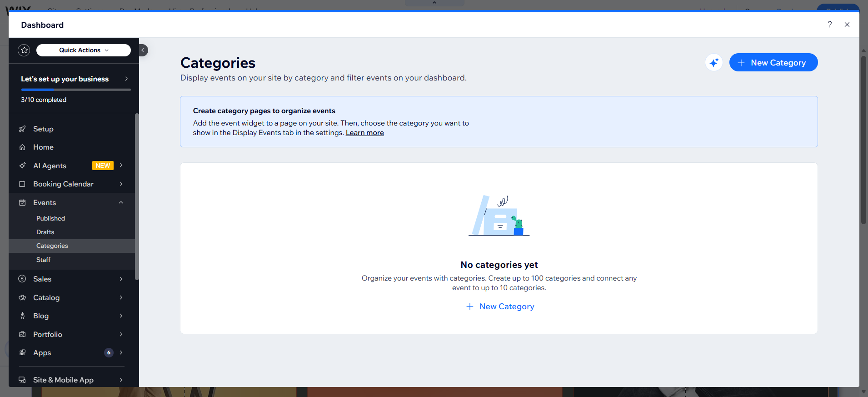This screenshot has width=868, height=397.
Task: Open the Drafts events page
Action: coord(45,232)
